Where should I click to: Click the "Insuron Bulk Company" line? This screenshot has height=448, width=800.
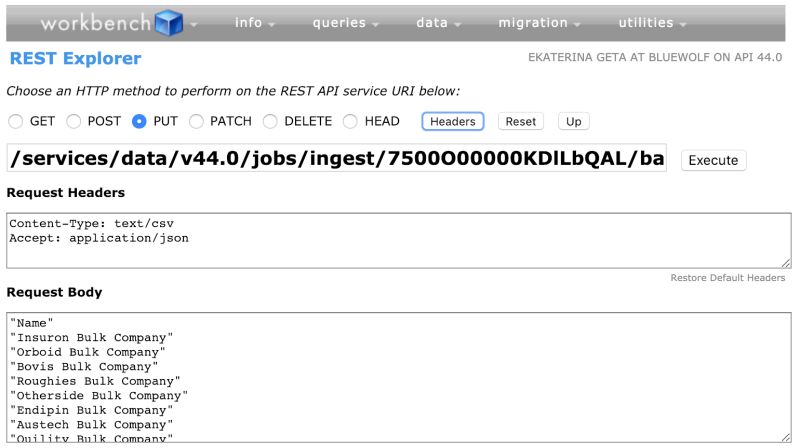(92, 338)
